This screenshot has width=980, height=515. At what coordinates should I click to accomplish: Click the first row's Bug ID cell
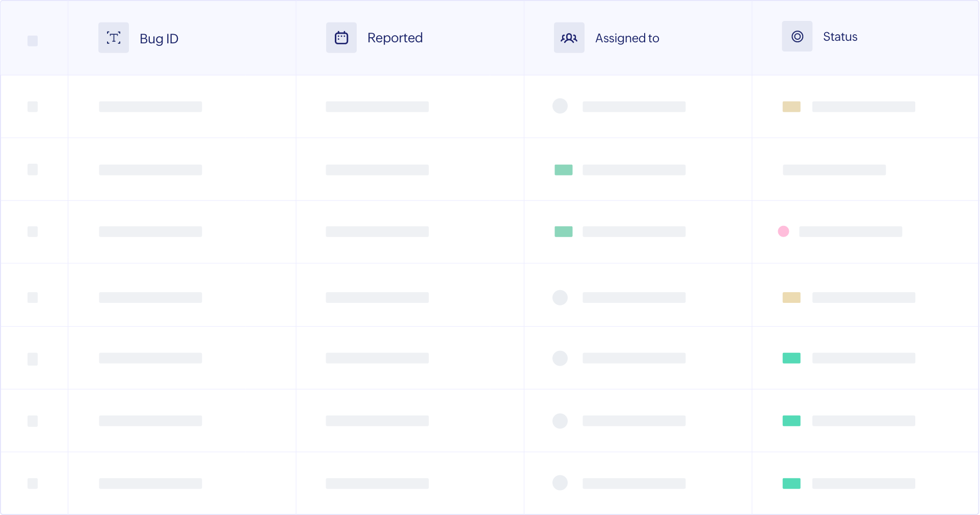pyautogui.click(x=150, y=107)
